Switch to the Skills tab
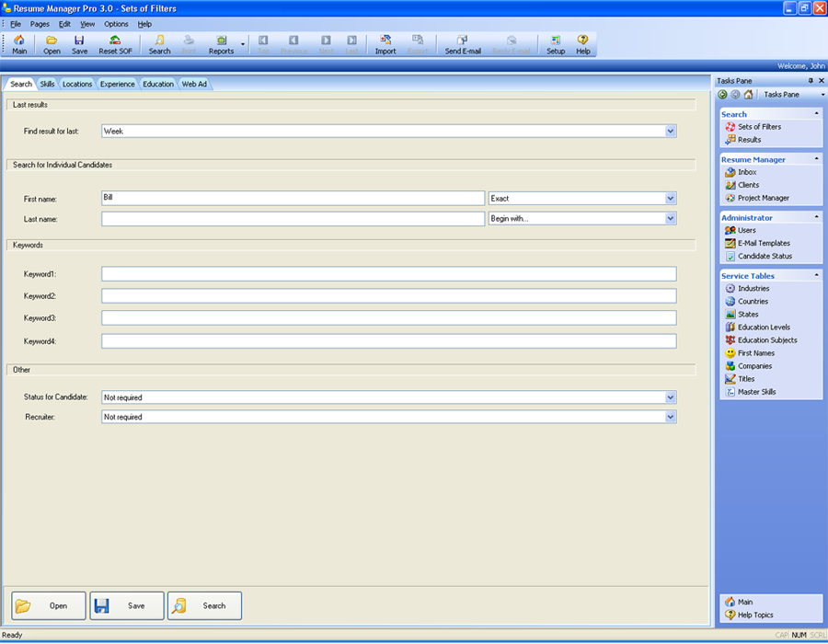 pos(47,84)
